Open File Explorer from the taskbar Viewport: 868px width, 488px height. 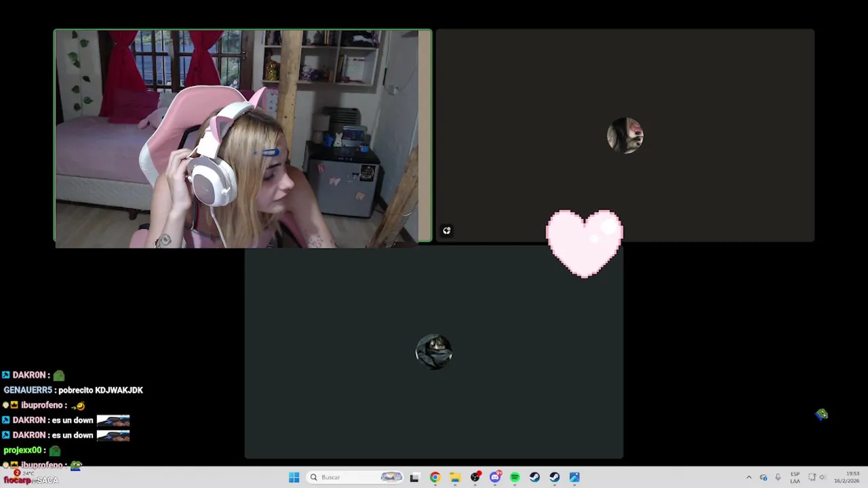455,477
